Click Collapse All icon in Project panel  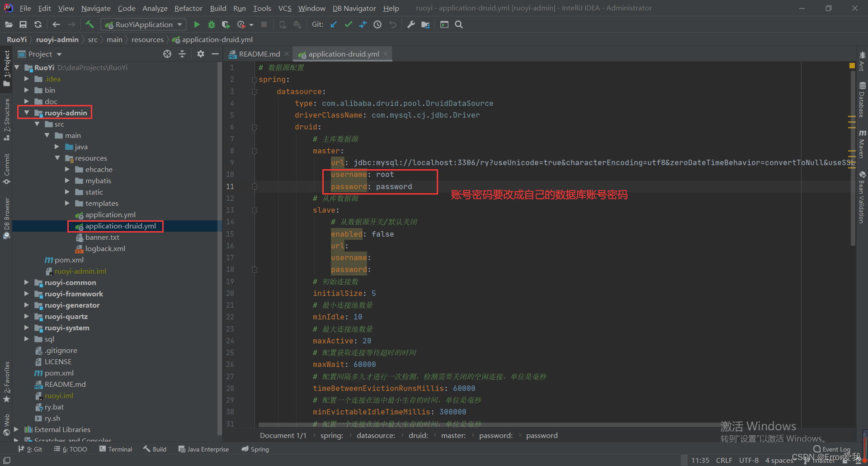(x=182, y=54)
